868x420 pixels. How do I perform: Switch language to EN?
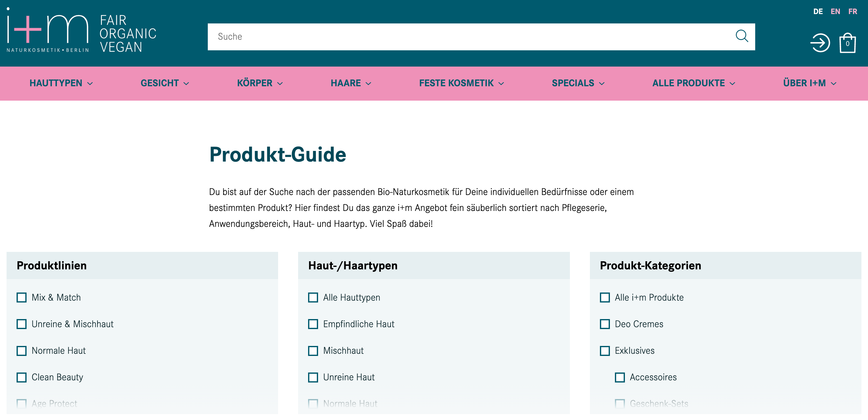(835, 12)
